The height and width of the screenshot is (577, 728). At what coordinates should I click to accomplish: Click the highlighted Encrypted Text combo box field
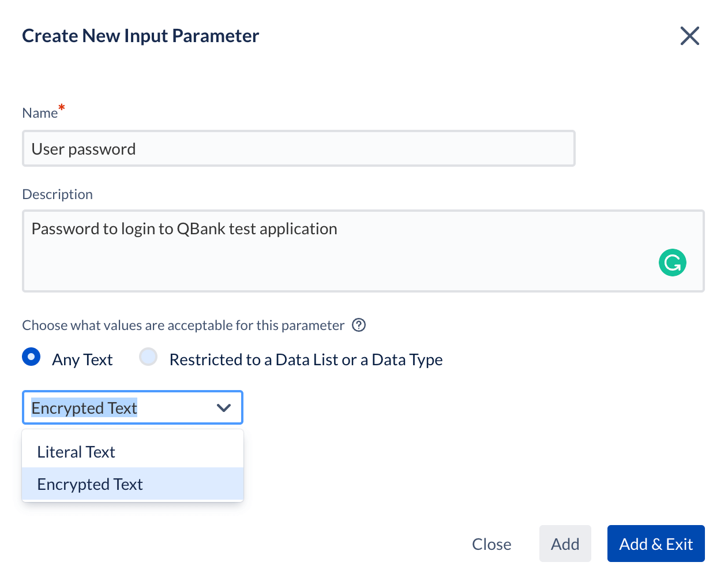115,408
